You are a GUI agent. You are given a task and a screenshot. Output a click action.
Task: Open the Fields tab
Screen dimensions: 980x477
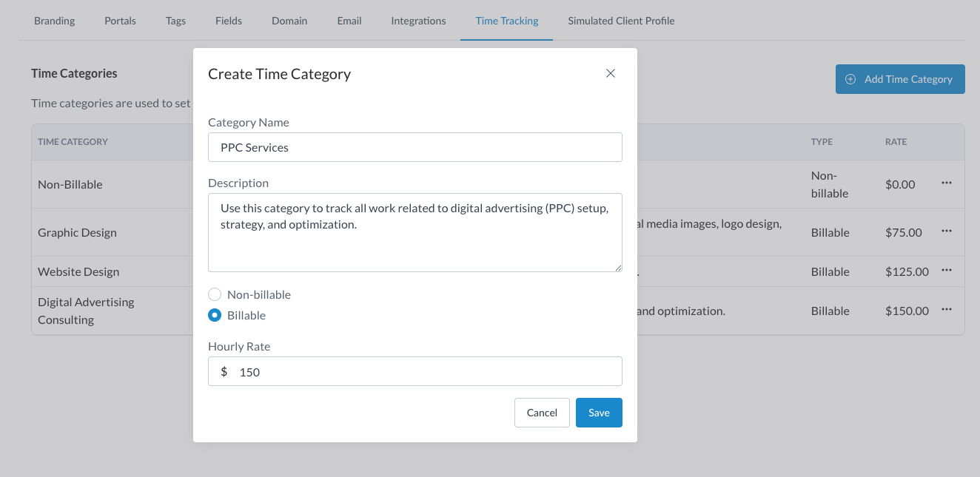(229, 21)
